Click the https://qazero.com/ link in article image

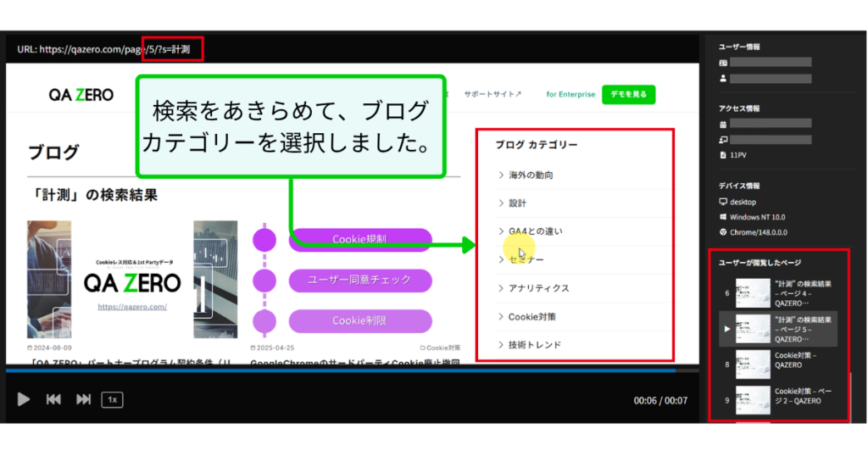pyautogui.click(x=132, y=307)
